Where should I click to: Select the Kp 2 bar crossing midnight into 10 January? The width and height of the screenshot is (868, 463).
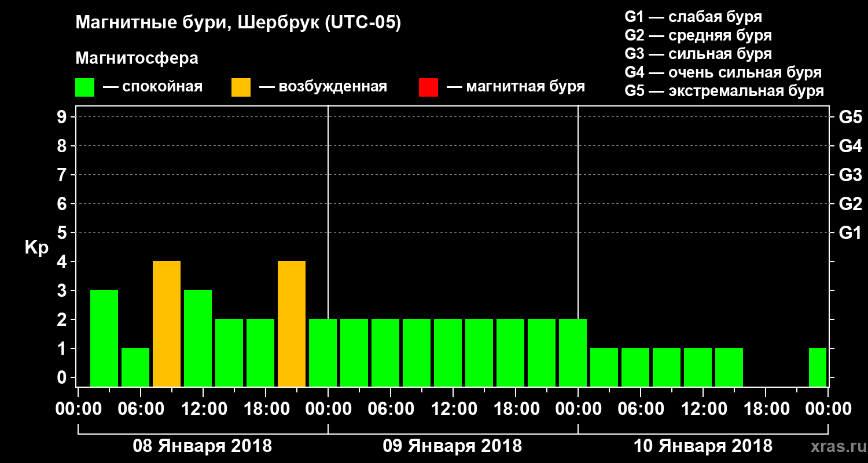pyautogui.click(x=573, y=352)
